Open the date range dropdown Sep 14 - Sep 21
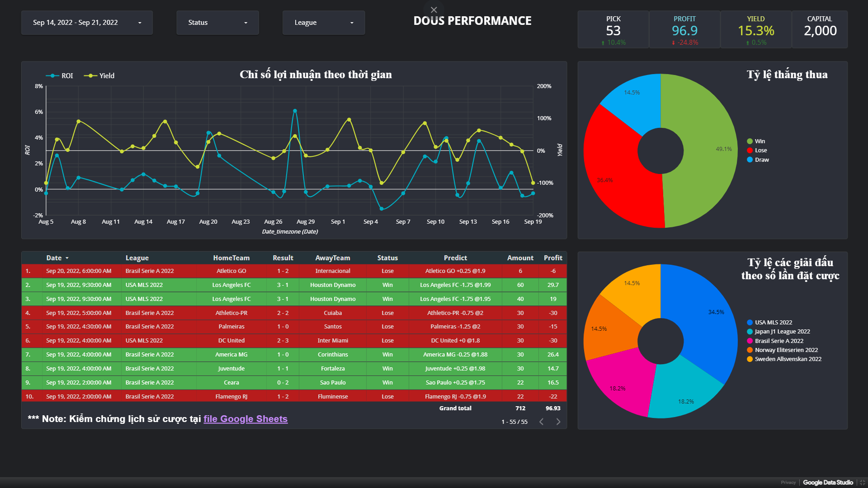This screenshot has height=488, width=868. (x=87, y=23)
